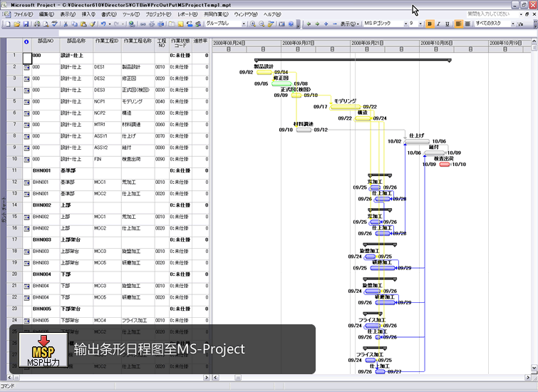Zoom out with the magnifier minus icon
The image size is (538, 392).
262,24
